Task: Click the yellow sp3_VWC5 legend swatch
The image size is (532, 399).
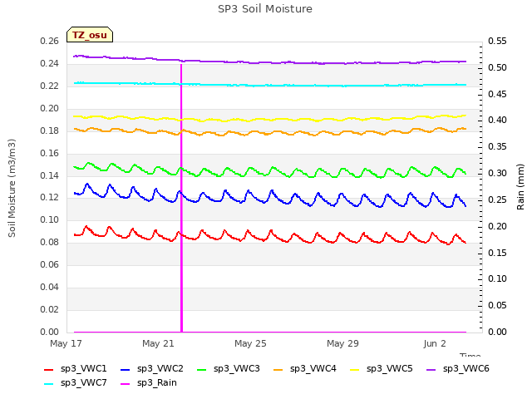Action: 355,369
